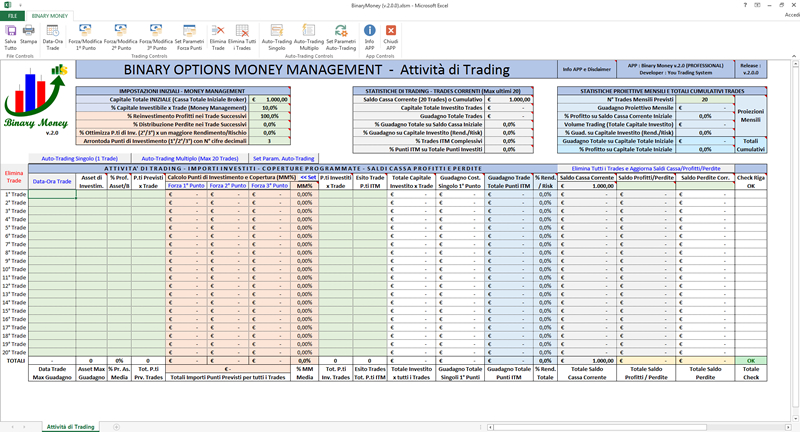Click the Arrotonda Punti di Investimento value cell
This screenshot has width=800, height=432.
(269, 141)
